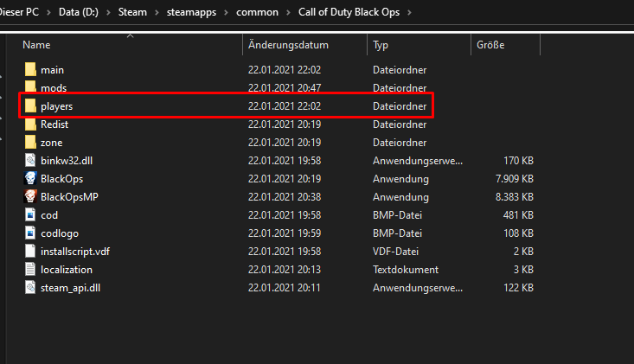Click the localization text document icon

(30, 269)
